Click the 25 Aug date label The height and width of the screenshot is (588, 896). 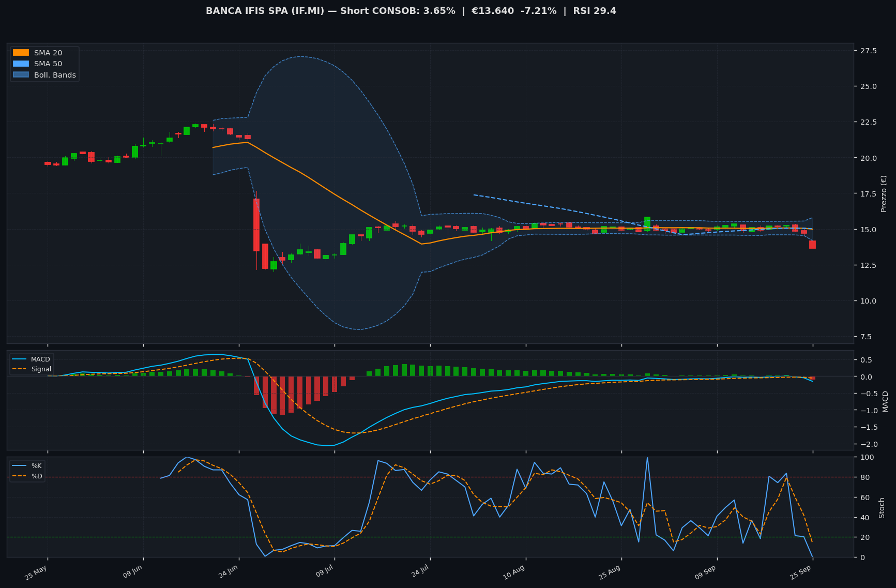click(x=609, y=572)
